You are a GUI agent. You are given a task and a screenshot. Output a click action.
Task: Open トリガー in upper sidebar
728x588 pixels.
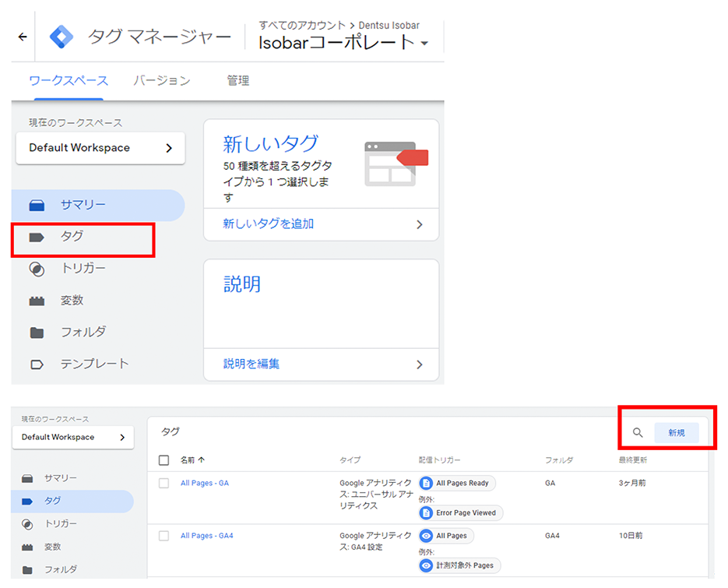(83, 269)
